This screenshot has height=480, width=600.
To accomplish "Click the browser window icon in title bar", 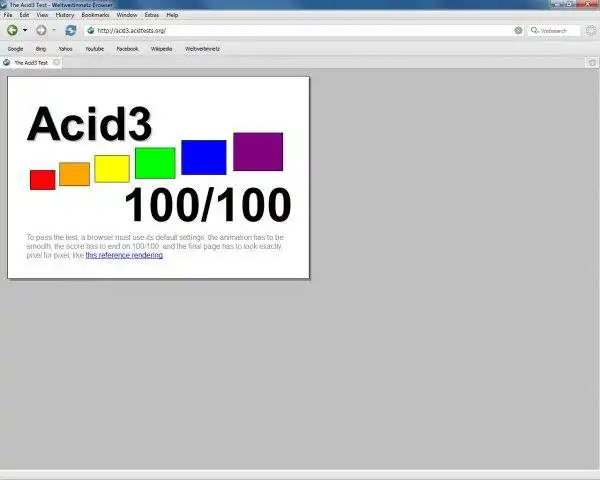I will 3,5.
